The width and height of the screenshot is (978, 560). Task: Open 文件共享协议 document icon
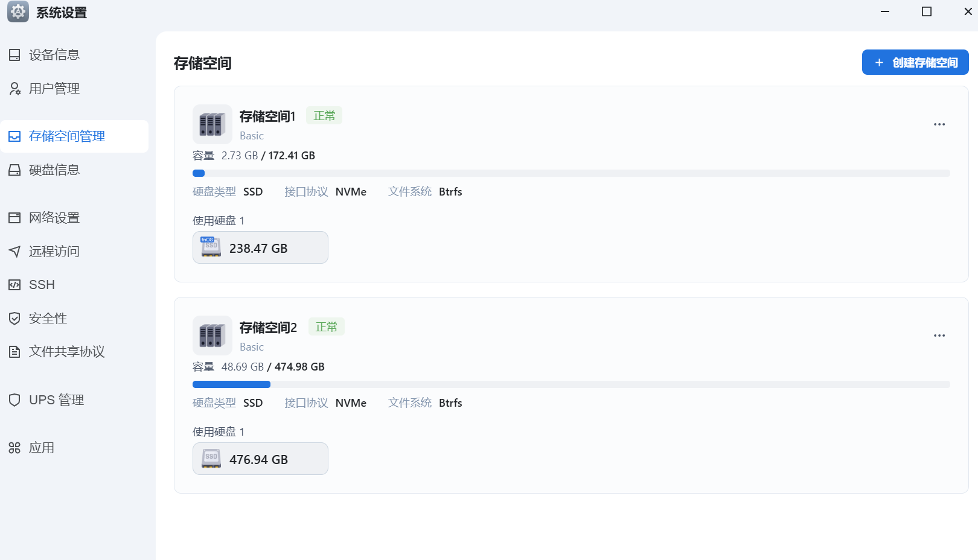(14, 352)
